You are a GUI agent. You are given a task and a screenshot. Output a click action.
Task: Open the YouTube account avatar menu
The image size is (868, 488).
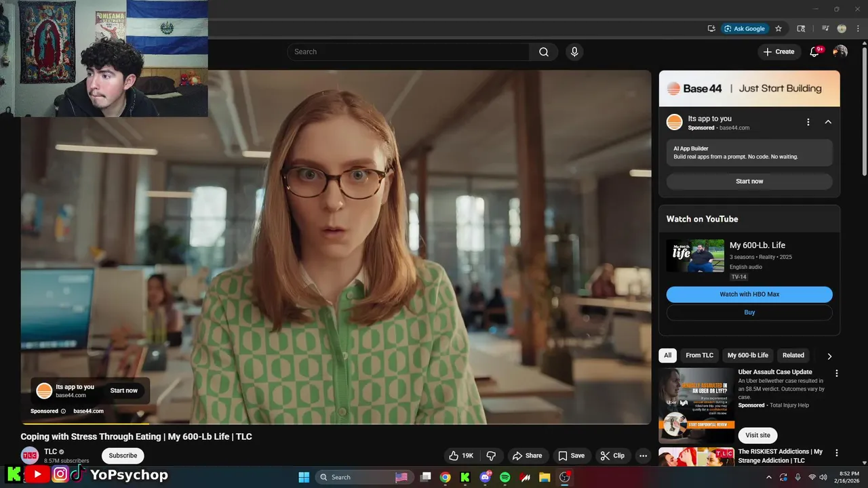point(840,52)
